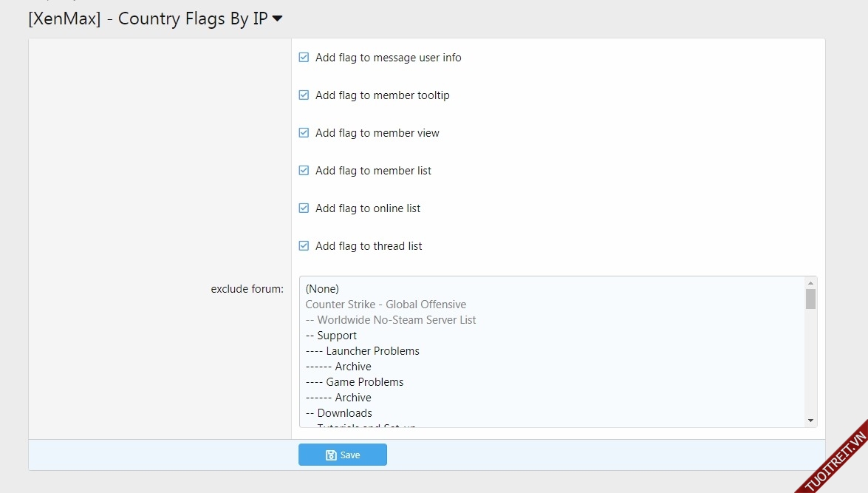Pick Launcher Problems in exclude forum list
This screenshot has width=868, height=493.
click(372, 351)
